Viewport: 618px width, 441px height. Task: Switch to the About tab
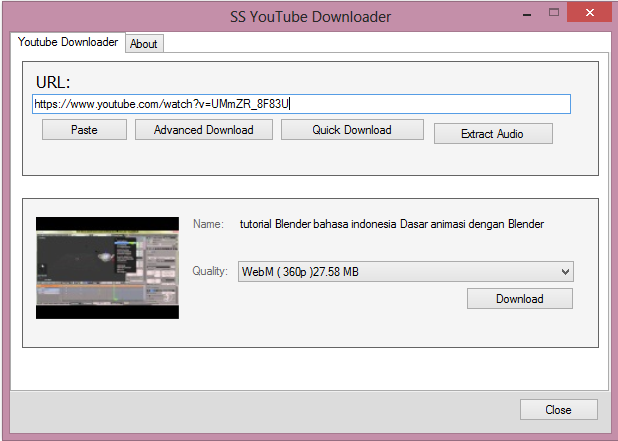(x=144, y=43)
